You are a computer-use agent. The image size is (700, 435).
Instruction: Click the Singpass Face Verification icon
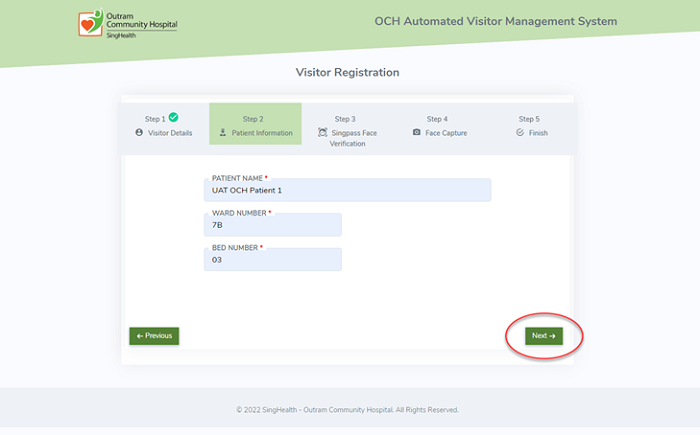[x=322, y=132]
